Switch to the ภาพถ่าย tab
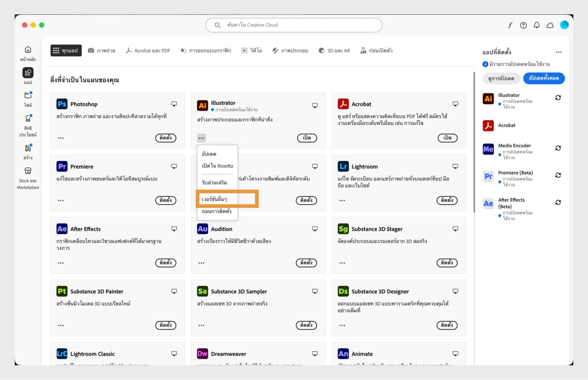The height and width of the screenshot is (380, 588). coord(102,51)
